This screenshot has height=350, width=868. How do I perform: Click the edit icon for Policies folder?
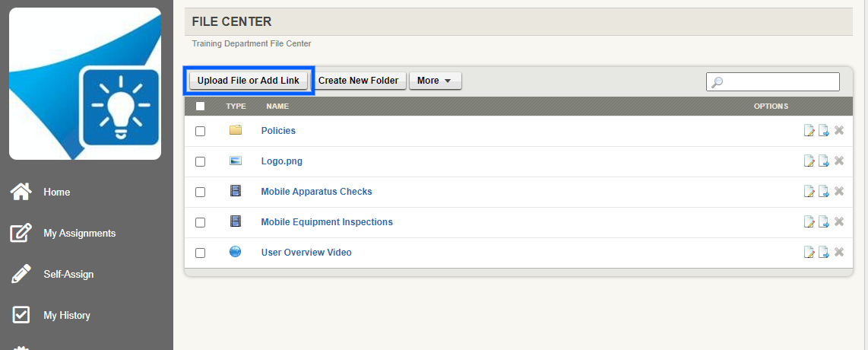click(x=809, y=131)
